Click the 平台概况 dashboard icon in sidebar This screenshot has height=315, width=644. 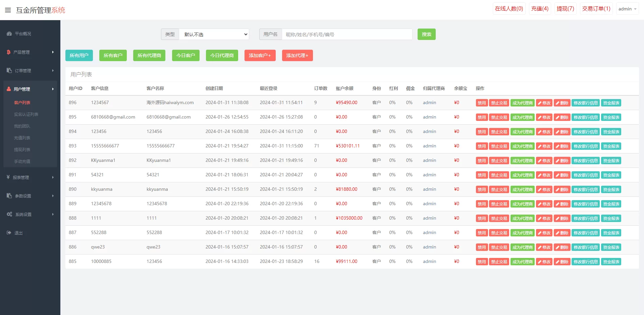pos(9,34)
